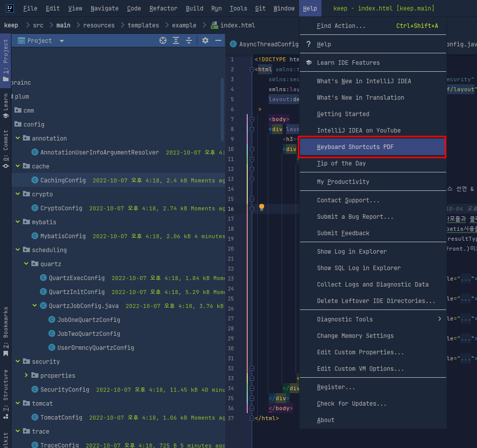Click the yellow light bulb intention icon

tap(262, 207)
